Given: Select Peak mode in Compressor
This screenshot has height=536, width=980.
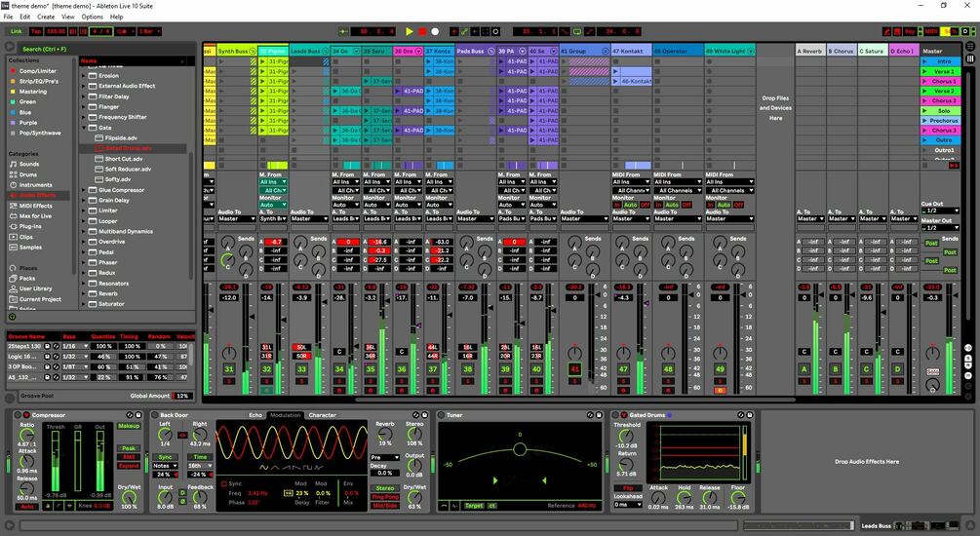Looking at the screenshot, I should click(x=129, y=448).
